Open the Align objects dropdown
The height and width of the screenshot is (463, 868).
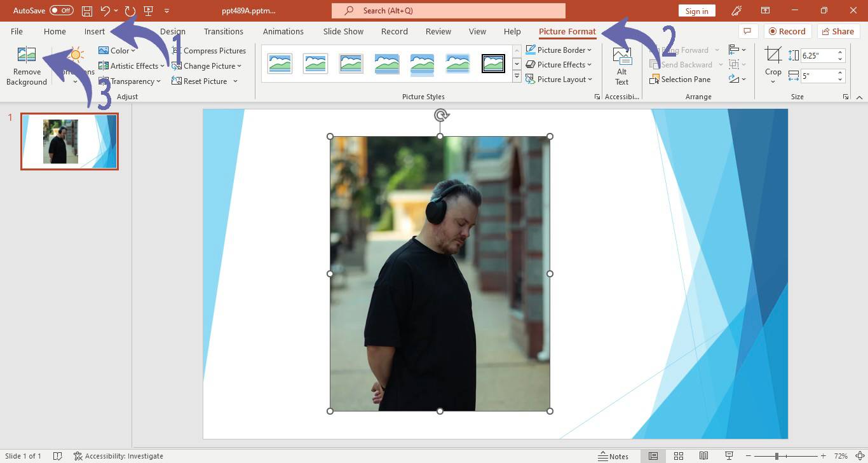pos(737,50)
